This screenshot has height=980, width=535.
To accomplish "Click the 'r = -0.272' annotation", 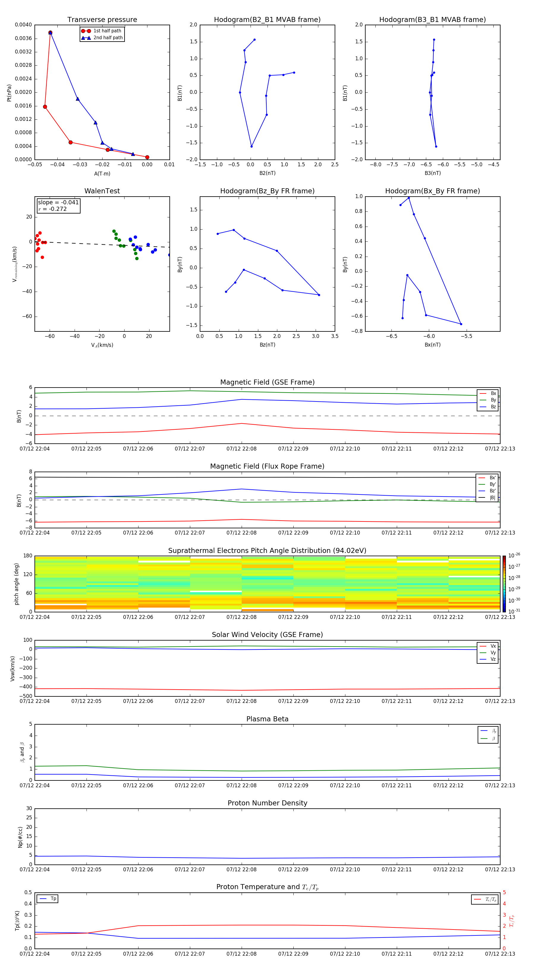I will click(x=53, y=209).
